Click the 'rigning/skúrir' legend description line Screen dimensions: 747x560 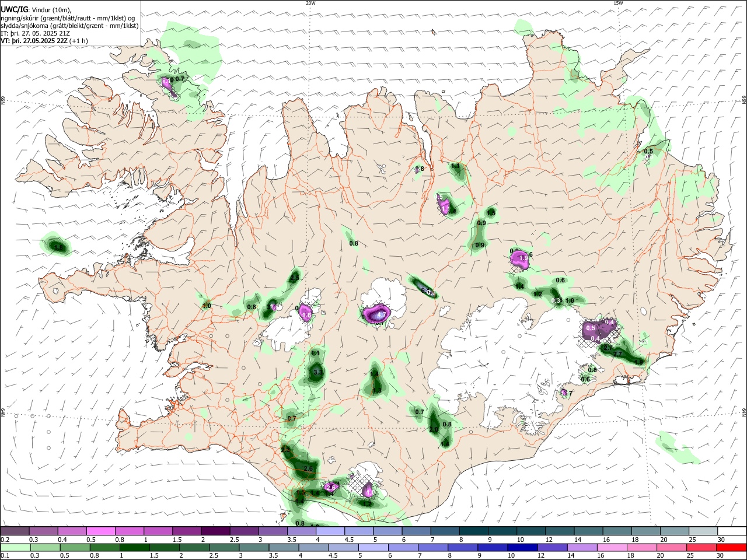pyautogui.click(x=67, y=17)
